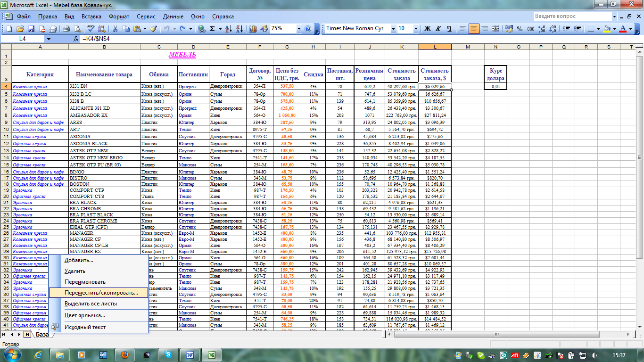Open the Формат menu
This screenshot has height=362, width=644.
pos(119,16)
